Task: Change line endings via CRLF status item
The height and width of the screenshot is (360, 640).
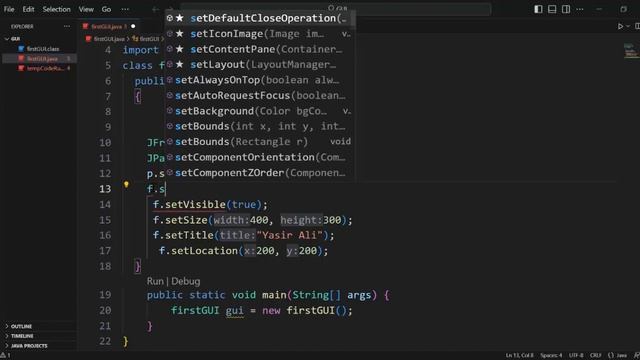Action: point(596,356)
